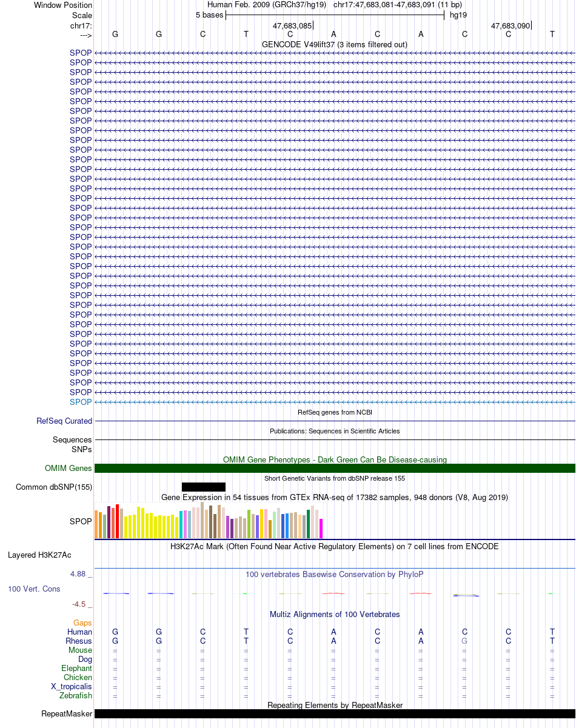Click the orange Gaps label
Screen dimensions: 576x728
pyautogui.click(x=83, y=623)
